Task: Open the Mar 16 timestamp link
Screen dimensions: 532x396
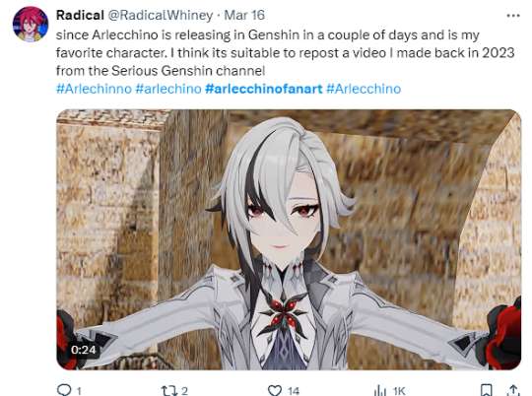Action: click(x=244, y=16)
